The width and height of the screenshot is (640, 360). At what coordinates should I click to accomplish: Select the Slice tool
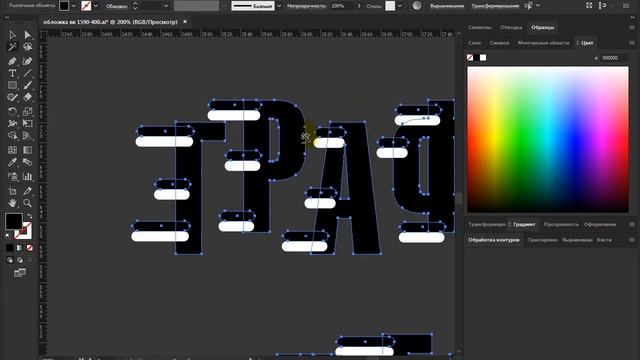pyautogui.click(x=27, y=191)
